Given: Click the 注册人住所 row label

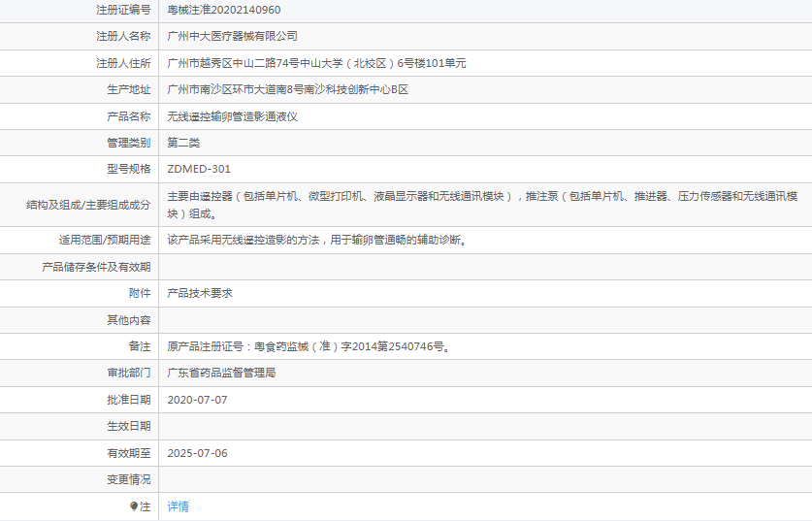Looking at the screenshot, I should 123,63.
